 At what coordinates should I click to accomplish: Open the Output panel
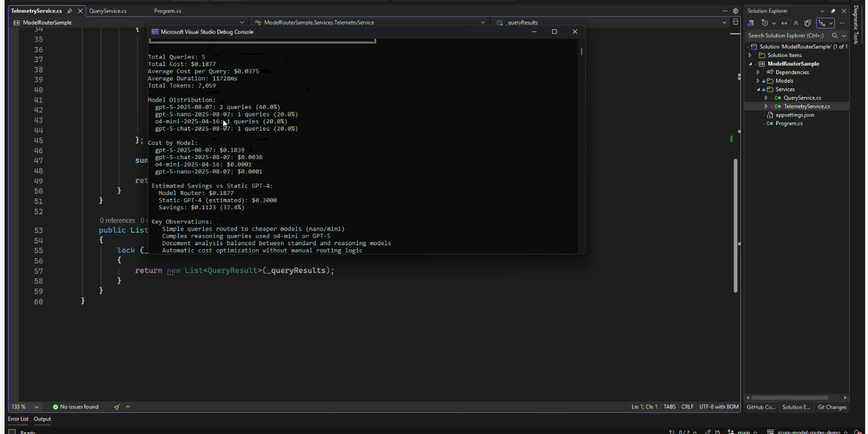(42, 419)
